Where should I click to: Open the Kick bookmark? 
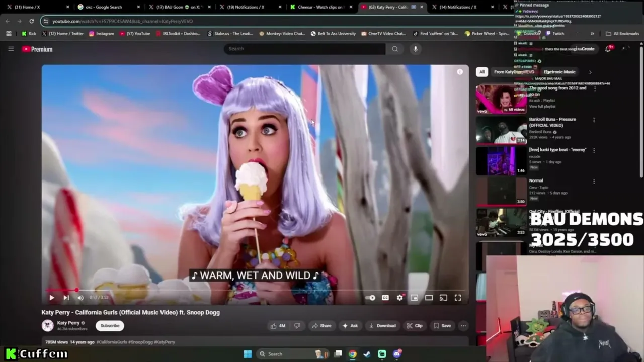tap(28, 34)
